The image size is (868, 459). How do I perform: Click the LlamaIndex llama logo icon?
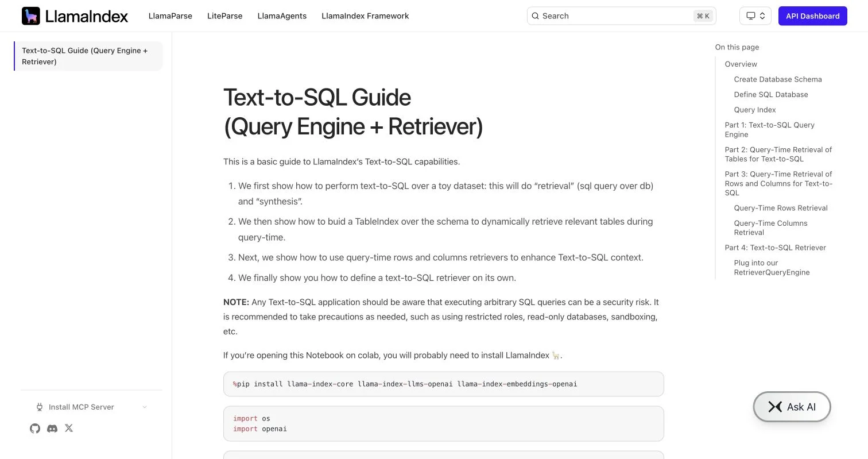tap(31, 16)
